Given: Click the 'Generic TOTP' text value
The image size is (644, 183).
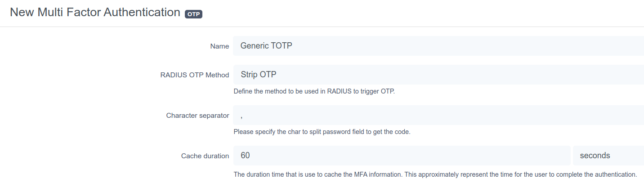Looking at the screenshot, I should 266,46.
